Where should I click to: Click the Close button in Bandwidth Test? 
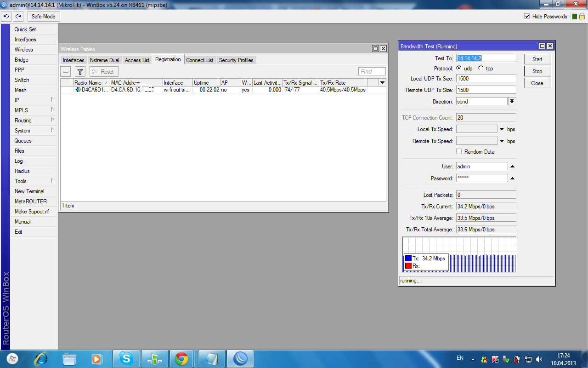(537, 83)
